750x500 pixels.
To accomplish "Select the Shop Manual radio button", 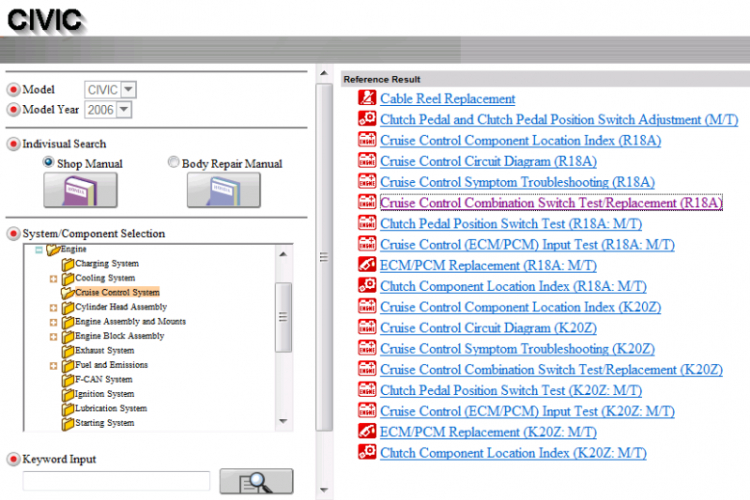I will [x=48, y=162].
